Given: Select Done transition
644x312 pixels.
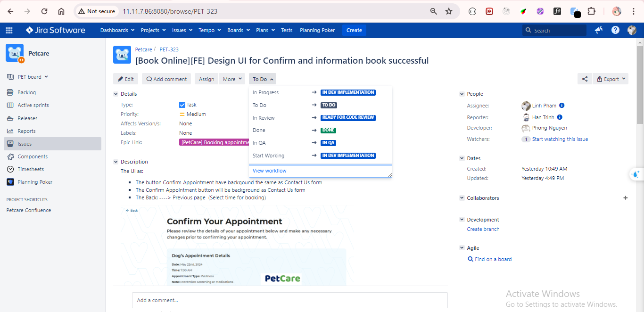Looking at the screenshot, I should (x=321, y=130).
